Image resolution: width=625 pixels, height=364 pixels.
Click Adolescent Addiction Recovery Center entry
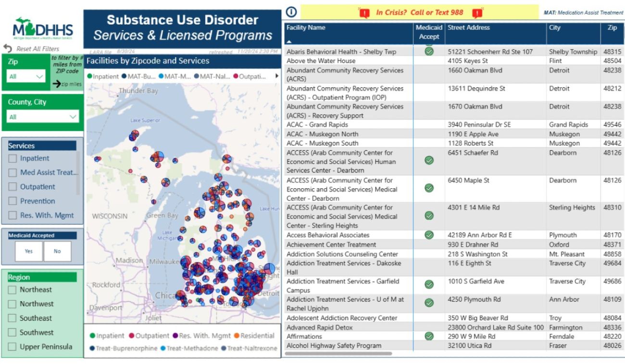342,318
